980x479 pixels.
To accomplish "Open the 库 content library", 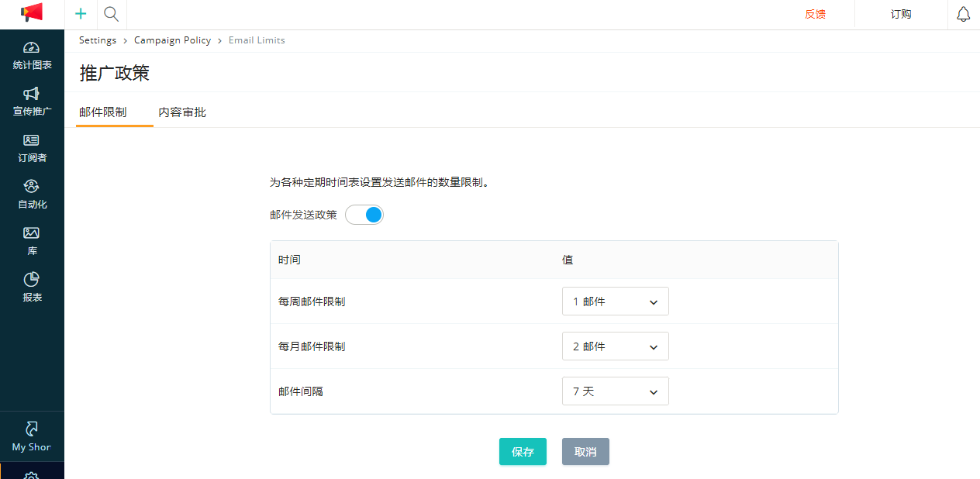I will (x=32, y=241).
